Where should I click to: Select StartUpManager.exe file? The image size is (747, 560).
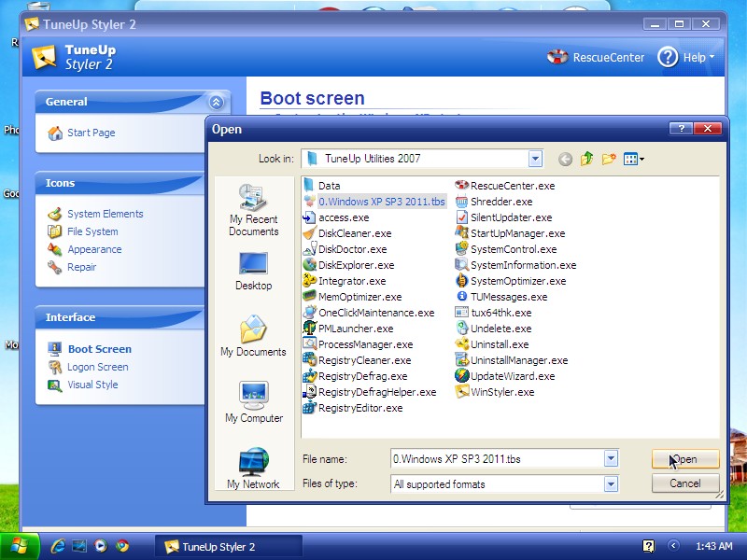pos(510,233)
